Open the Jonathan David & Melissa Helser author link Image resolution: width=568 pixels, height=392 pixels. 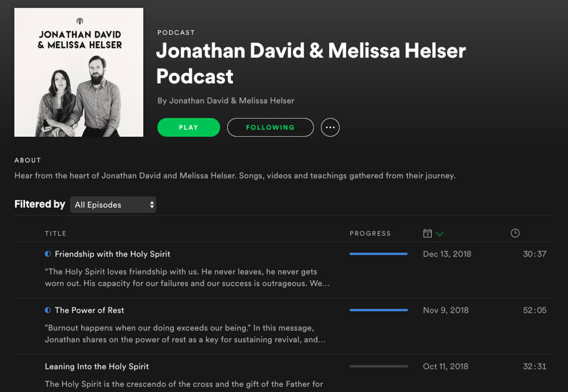(232, 101)
